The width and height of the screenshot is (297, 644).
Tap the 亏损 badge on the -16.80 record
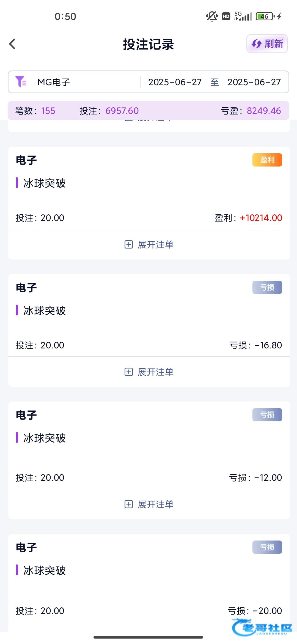(x=267, y=287)
